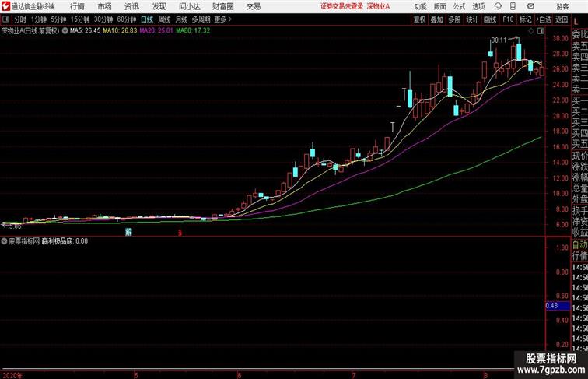Viewport: 588px width, 379px height.
Task: Expand the 更多 periods chevron
Action: point(230,19)
